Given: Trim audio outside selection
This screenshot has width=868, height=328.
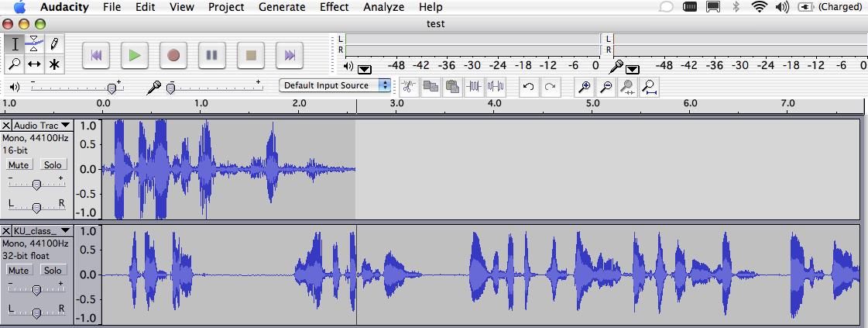Looking at the screenshot, I should pyautogui.click(x=475, y=86).
